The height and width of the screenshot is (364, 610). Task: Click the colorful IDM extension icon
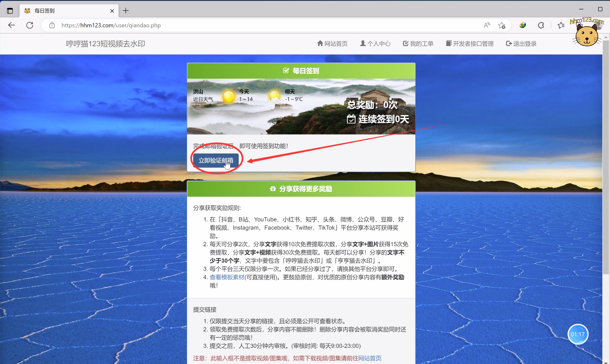coord(523,25)
